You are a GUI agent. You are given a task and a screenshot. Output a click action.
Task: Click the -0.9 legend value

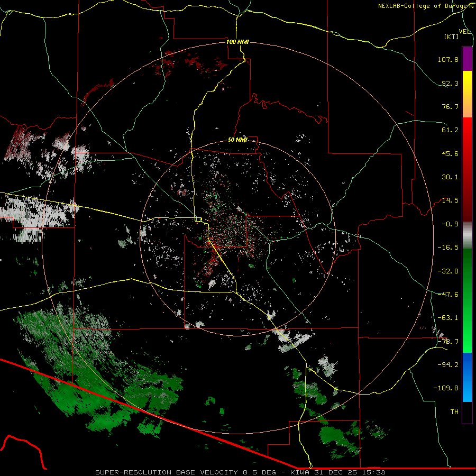tap(450, 224)
